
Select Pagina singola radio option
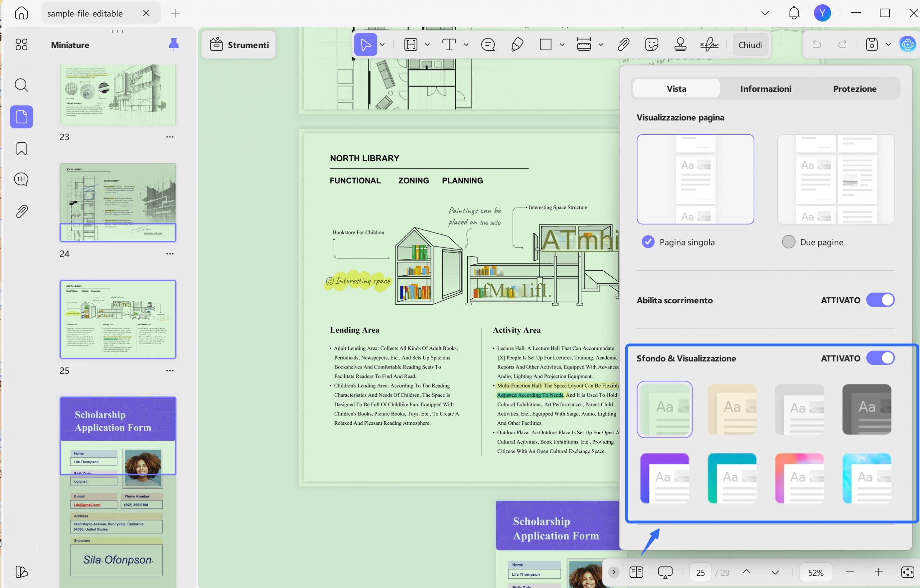click(x=648, y=242)
